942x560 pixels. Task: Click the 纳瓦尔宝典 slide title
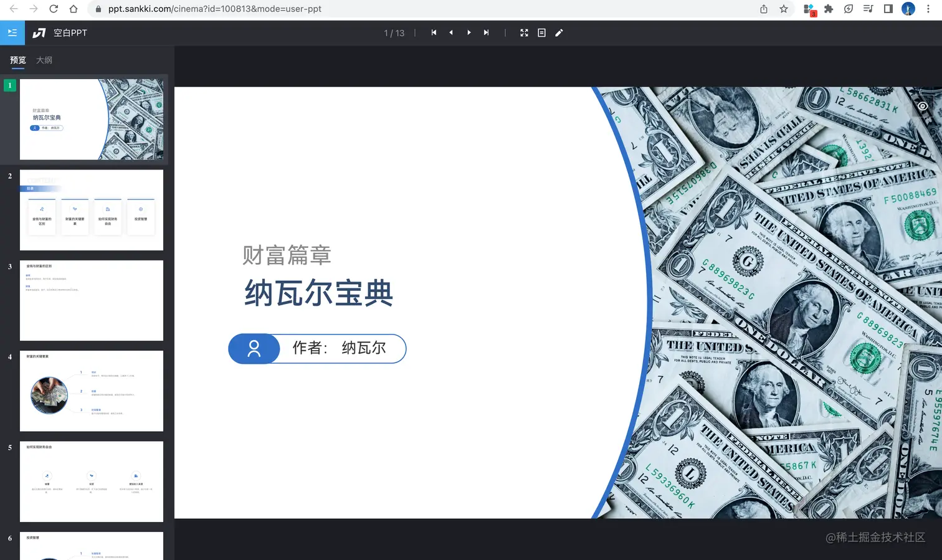point(319,293)
